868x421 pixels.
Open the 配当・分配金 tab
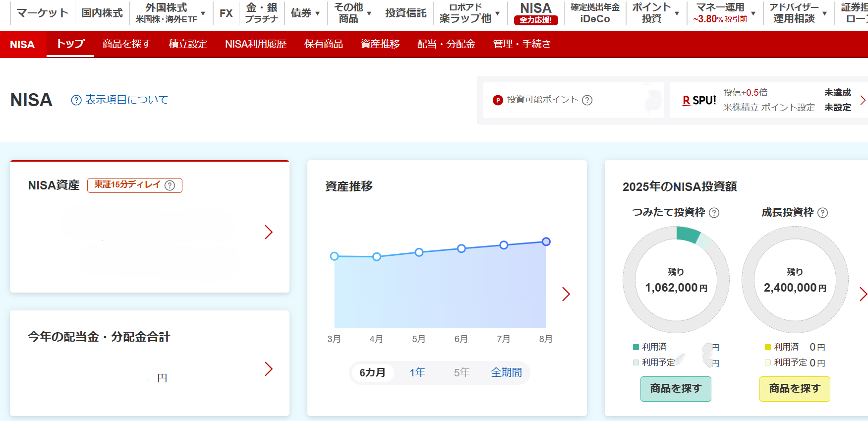(446, 44)
